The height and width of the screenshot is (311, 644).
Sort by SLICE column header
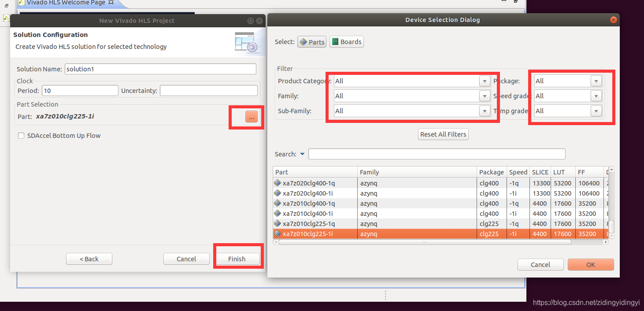pos(540,172)
